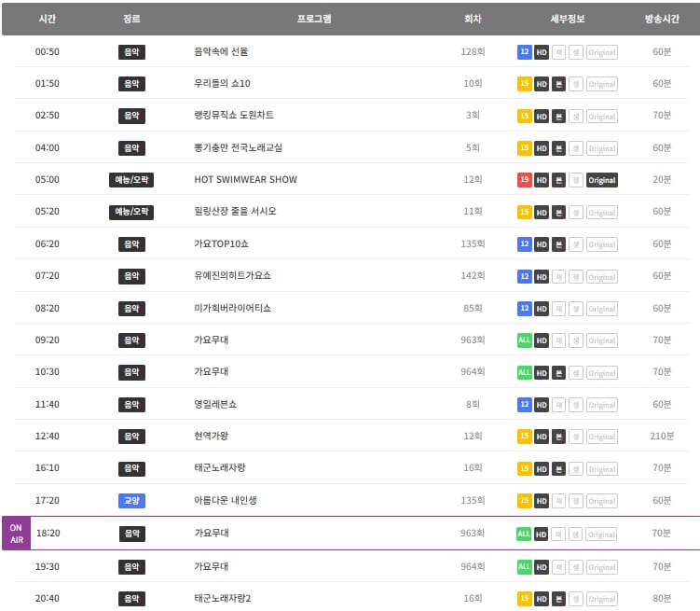This screenshot has height=611, width=700.
Task: Click the HD badge in HOT SWIMWEAR SHOW row
Action: click(541, 180)
